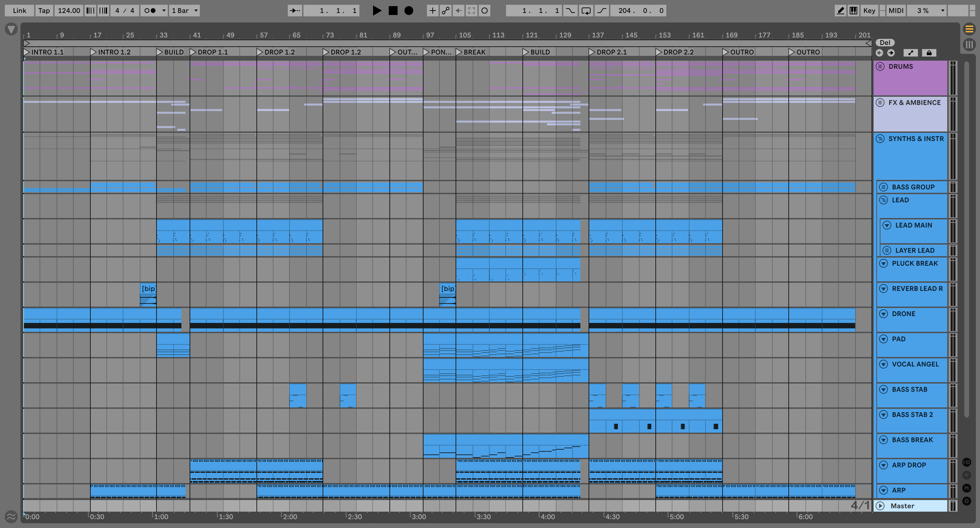Toggle the Loop switch
980x528 pixels.
click(x=586, y=11)
